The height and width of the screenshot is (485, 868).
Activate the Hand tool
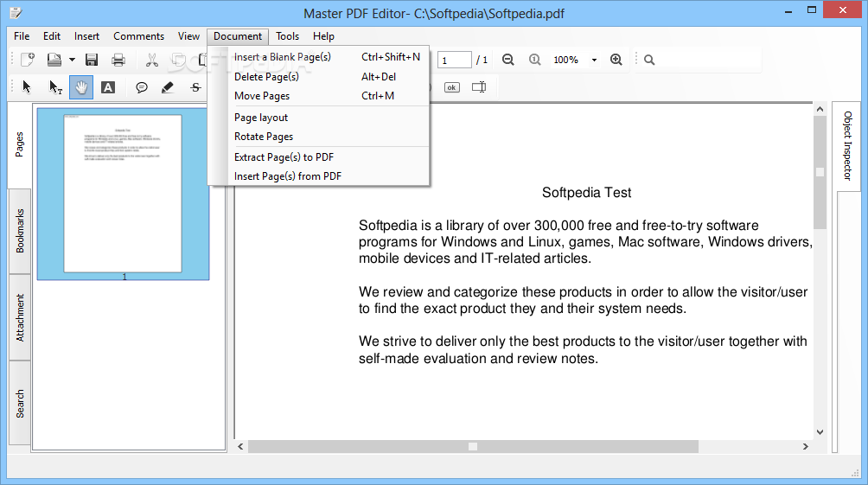81,87
